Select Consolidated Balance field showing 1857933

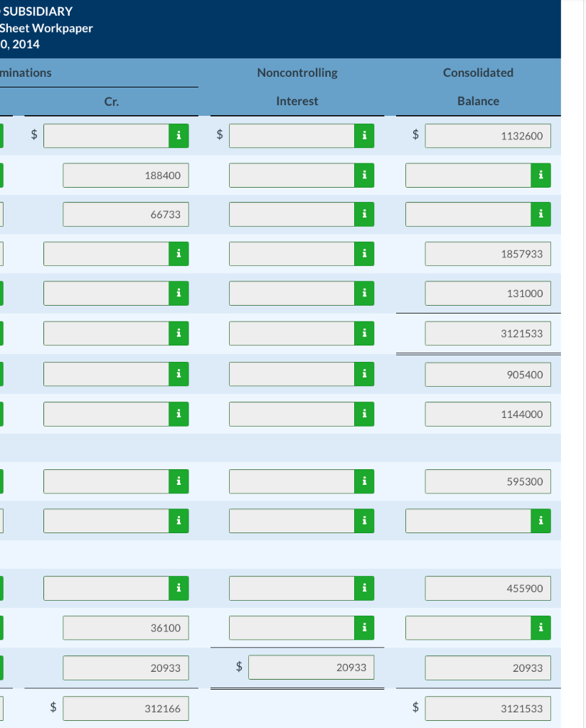point(488,254)
